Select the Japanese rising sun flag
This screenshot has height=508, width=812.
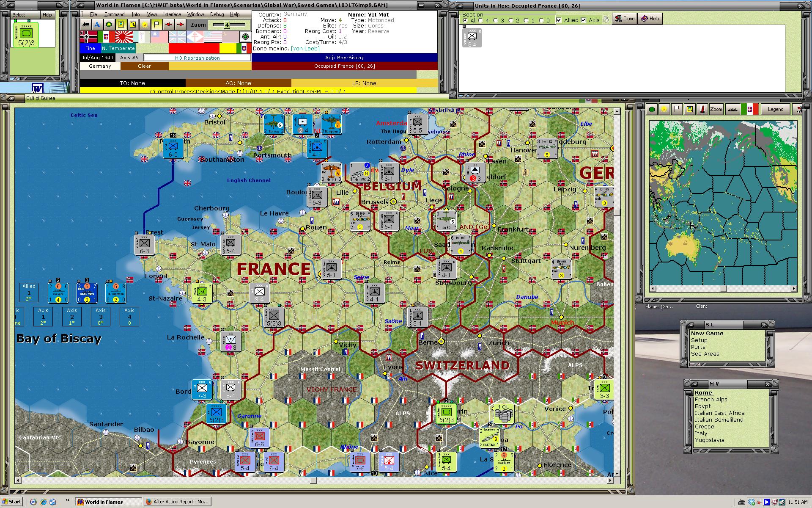pyautogui.click(x=124, y=37)
